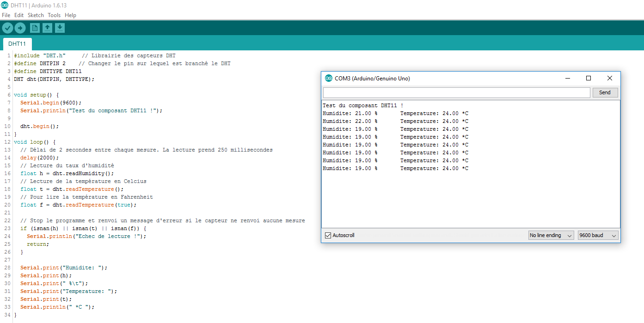Click the "// Lecture du taux d'humidité" comment
Screen dimensions: 644x323
click(67, 165)
